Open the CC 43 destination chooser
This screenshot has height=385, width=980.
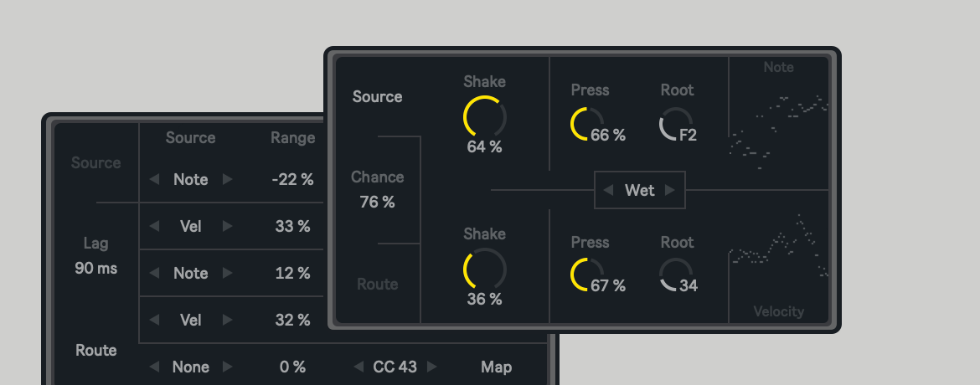pos(395,367)
